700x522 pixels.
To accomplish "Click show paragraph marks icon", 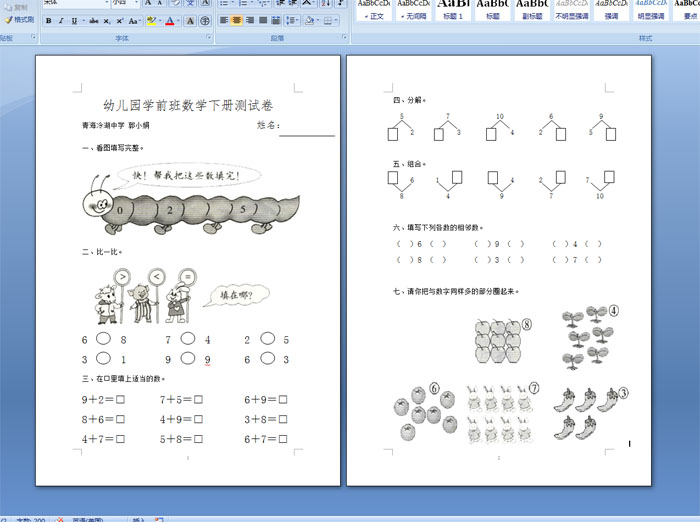I will click(341, 3).
